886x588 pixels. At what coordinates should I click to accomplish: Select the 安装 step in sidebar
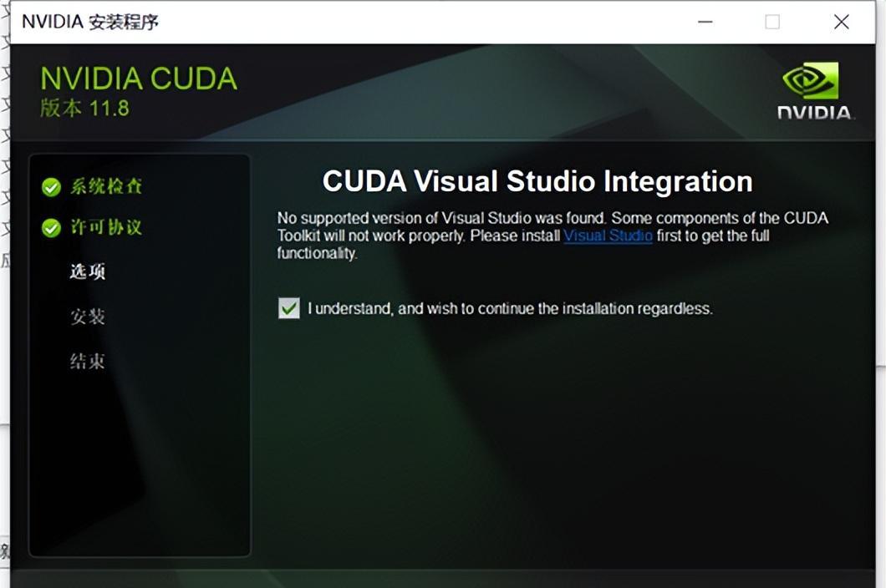88,317
